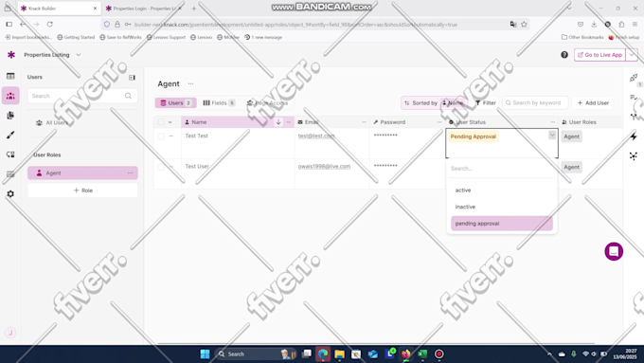Open browser downloads icon
644x363 pixels.
click(594, 25)
